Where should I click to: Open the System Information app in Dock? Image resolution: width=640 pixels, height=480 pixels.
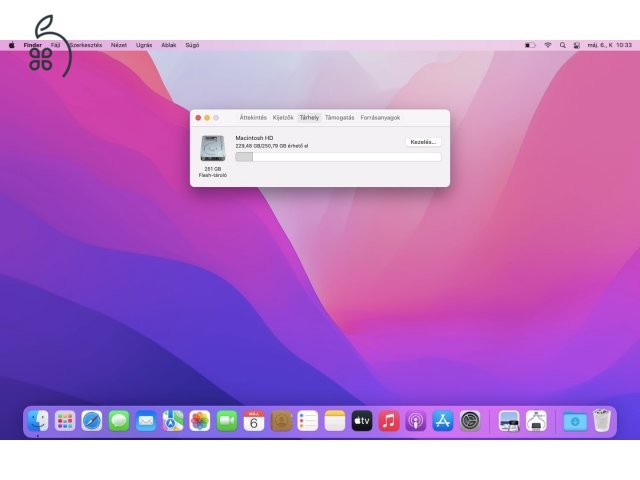point(536,421)
